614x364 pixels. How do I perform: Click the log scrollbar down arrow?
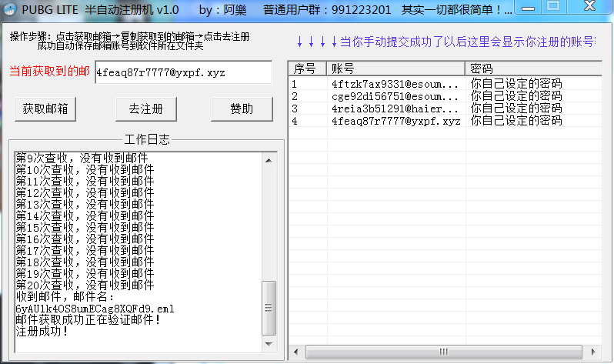269,344
